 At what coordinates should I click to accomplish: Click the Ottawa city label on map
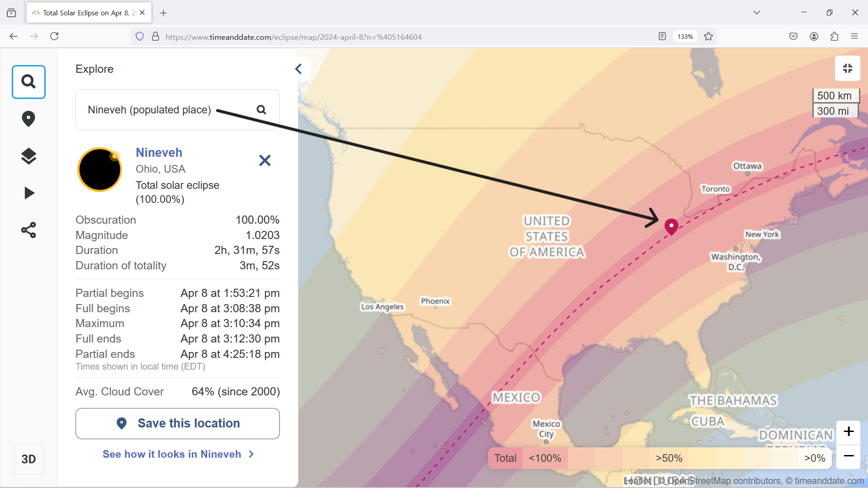coord(747,166)
